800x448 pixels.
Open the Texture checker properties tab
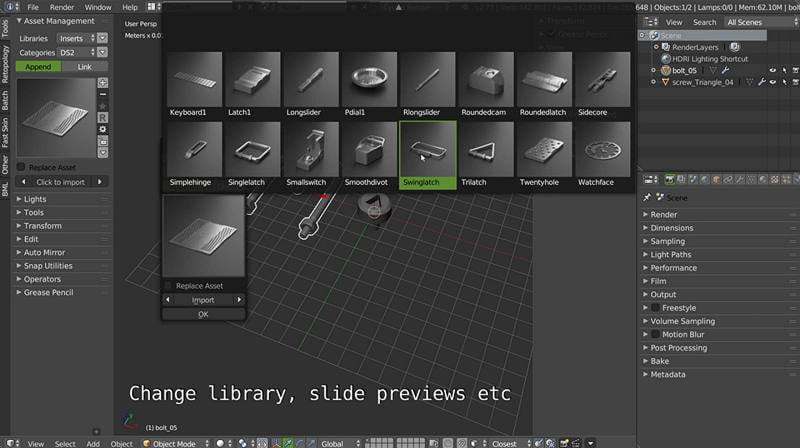(x=774, y=180)
